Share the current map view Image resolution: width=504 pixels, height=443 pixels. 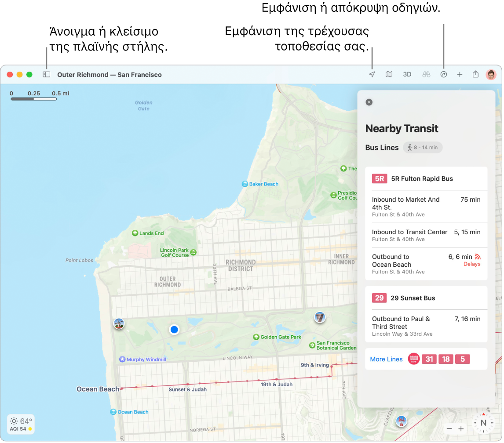click(x=475, y=74)
